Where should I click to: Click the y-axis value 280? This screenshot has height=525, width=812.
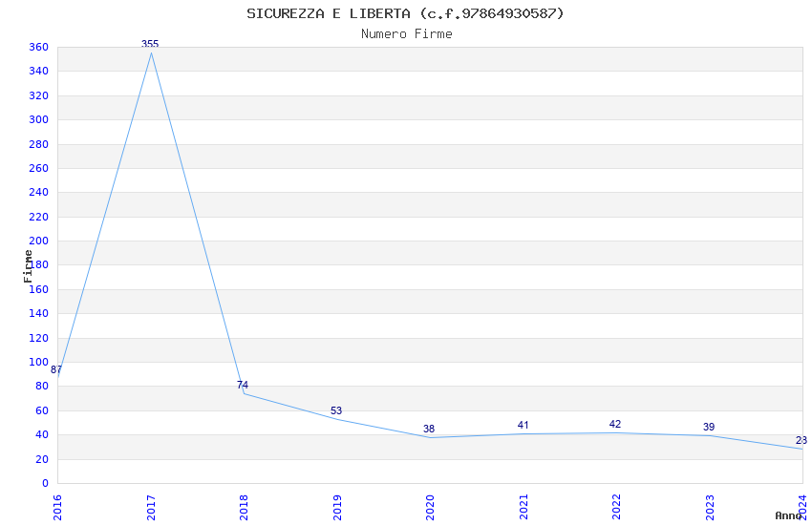[39, 144]
